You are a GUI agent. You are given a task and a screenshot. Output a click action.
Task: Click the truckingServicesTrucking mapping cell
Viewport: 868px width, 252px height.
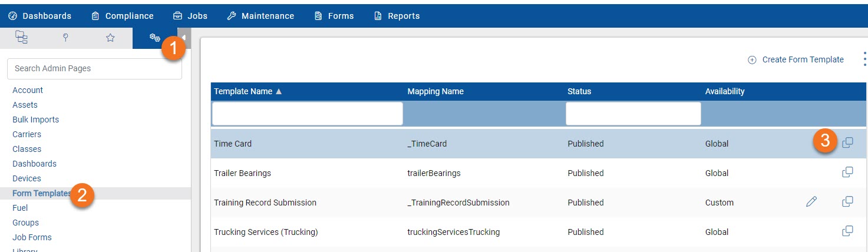coord(454,232)
